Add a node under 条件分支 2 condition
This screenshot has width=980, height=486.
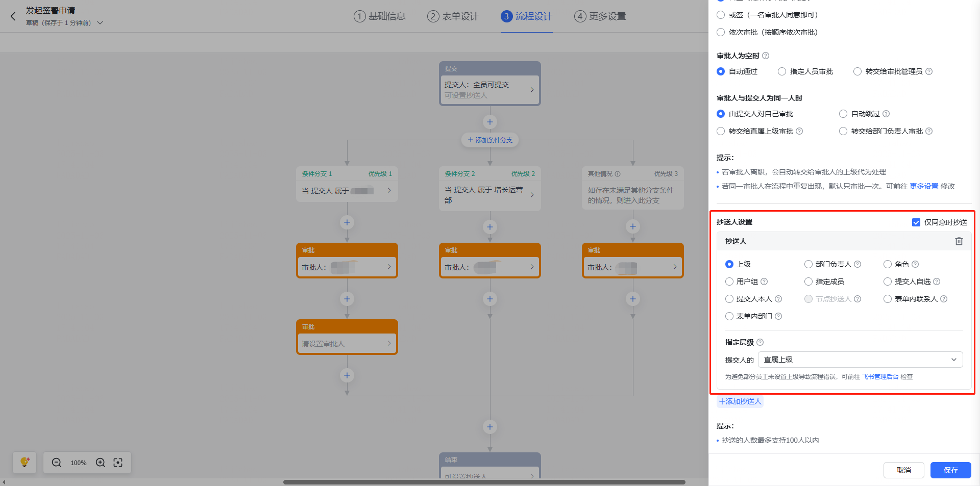pos(490,227)
